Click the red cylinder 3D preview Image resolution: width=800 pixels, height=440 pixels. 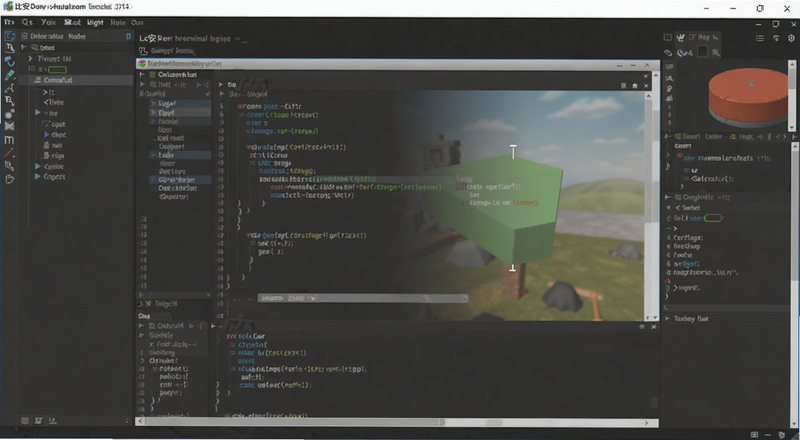(x=749, y=97)
